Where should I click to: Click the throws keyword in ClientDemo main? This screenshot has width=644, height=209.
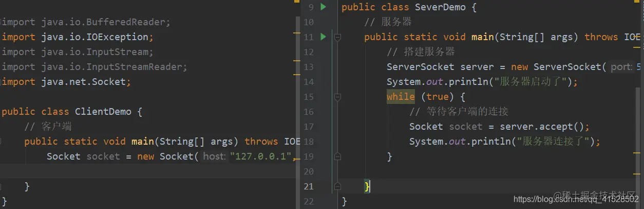coord(261,142)
